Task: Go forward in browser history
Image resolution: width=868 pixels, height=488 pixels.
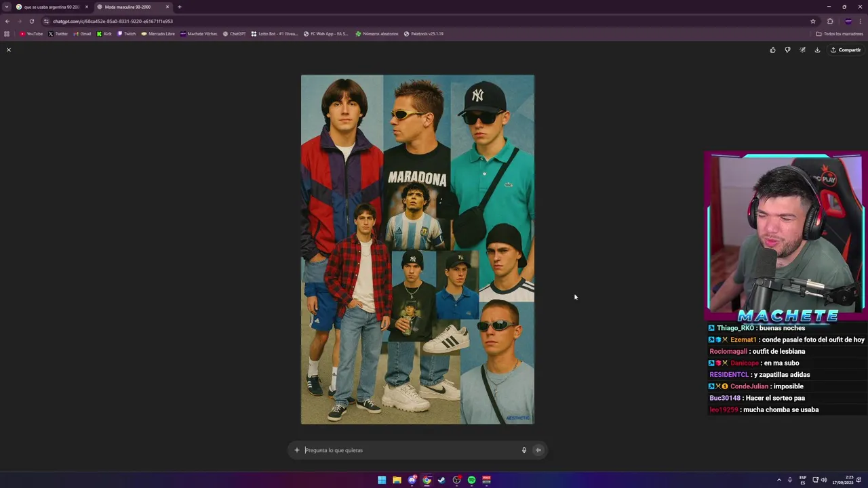Action: coord(19,21)
